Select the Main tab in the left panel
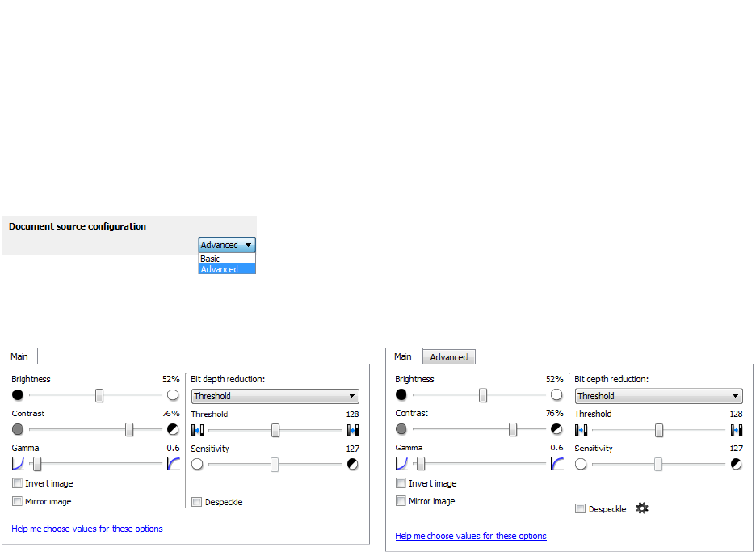 coord(19,356)
